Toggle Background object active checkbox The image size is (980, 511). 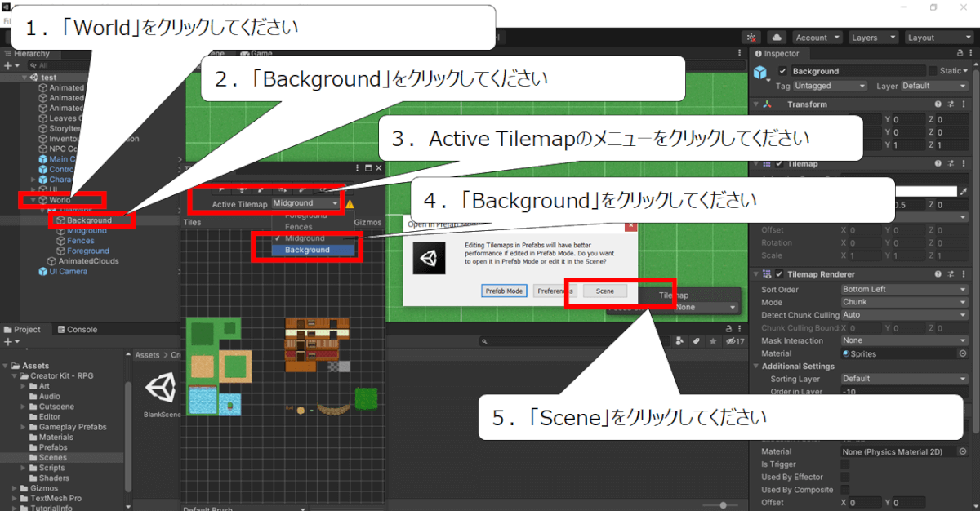pyautogui.click(x=783, y=71)
